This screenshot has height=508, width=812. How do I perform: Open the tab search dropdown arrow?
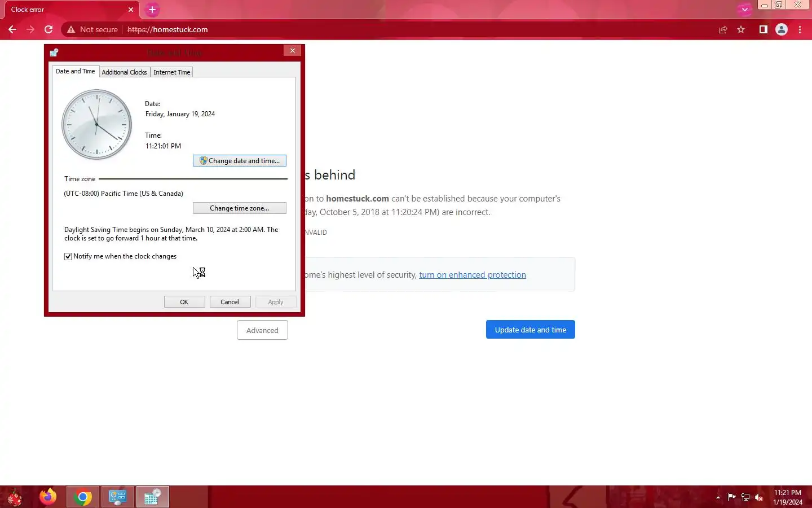744,10
